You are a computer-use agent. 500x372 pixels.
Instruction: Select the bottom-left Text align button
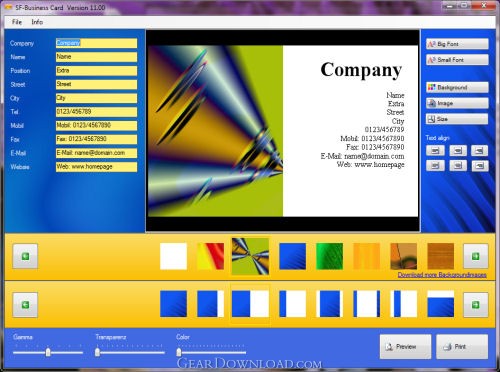click(x=435, y=166)
